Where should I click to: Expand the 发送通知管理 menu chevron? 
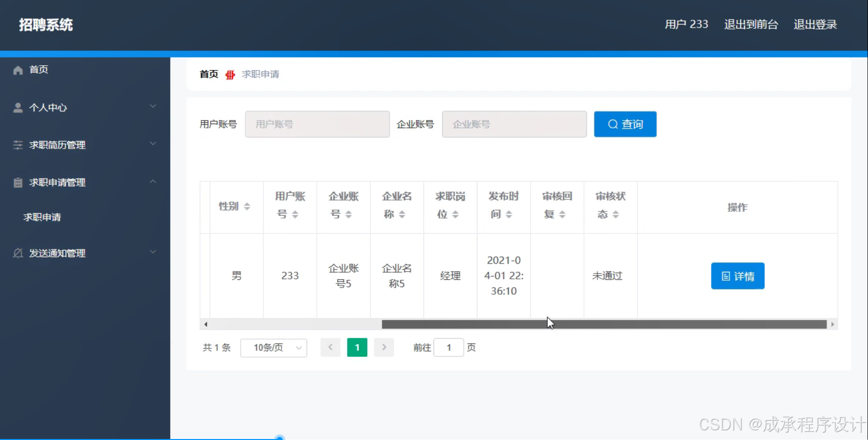[x=153, y=252]
